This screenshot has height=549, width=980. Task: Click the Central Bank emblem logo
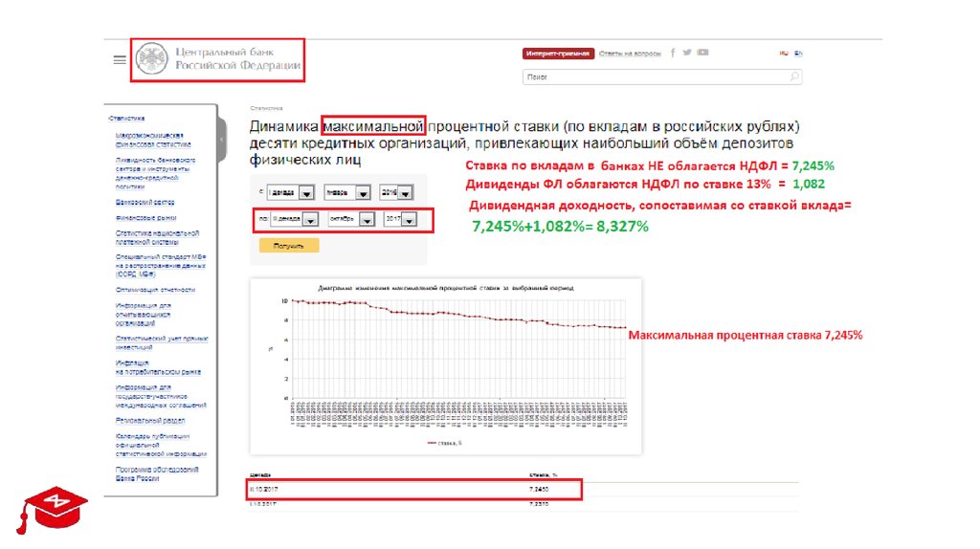[x=152, y=59]
